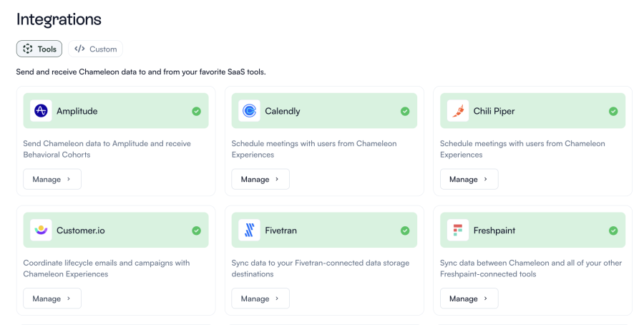The width and height of the screenshot is (644, 325).
Task: Click the chevron in Calendly's Manage button
Action: (277, 179)
